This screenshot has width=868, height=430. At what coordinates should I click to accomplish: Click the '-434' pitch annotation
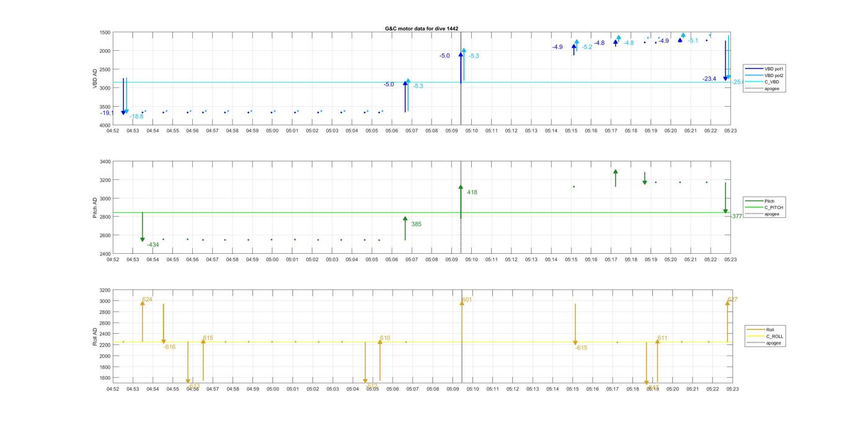point(153,245)
